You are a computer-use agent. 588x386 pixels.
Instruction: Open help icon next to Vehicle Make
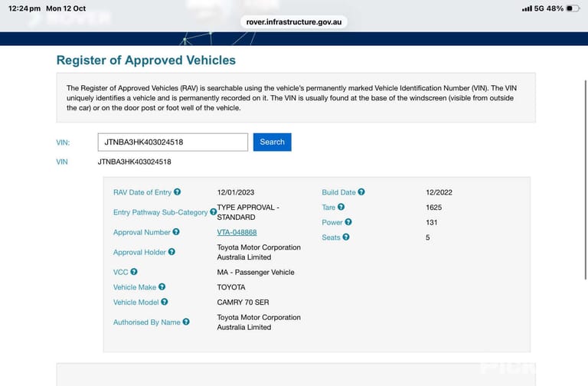click(162, 286)
